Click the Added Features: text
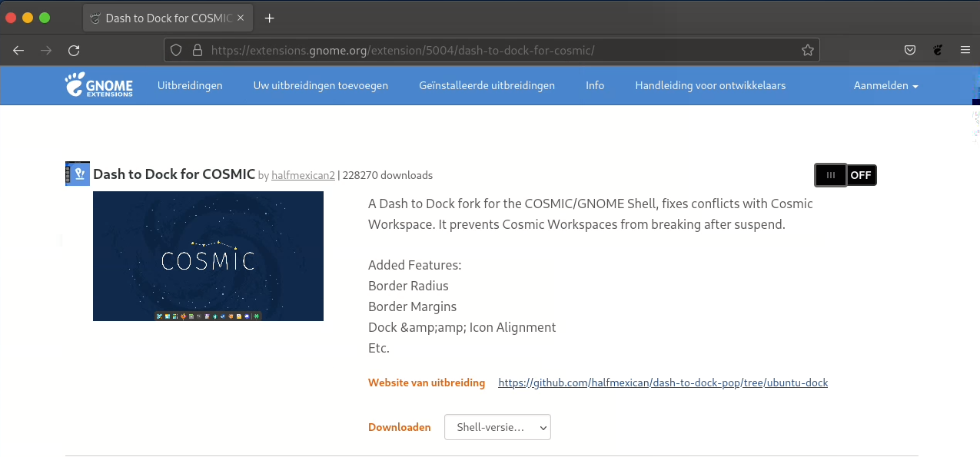The width and height of the screenshot is (980, 457). point(414,265)
